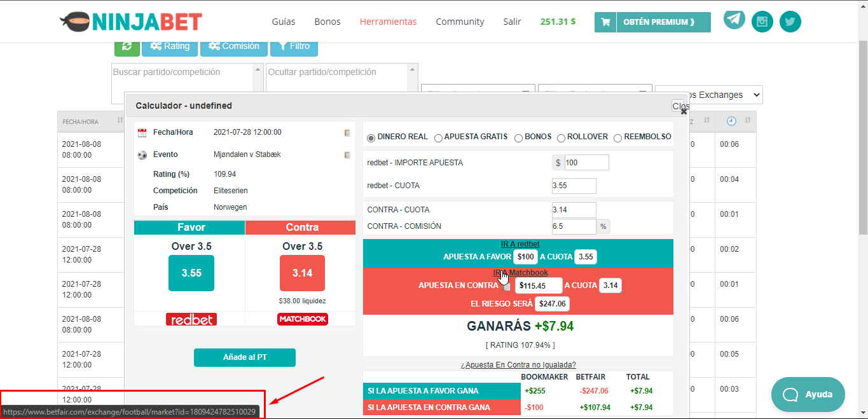The image size is (868, 419).
Task: Follow the IR A redbet link
Action: (x=520, y=244)
